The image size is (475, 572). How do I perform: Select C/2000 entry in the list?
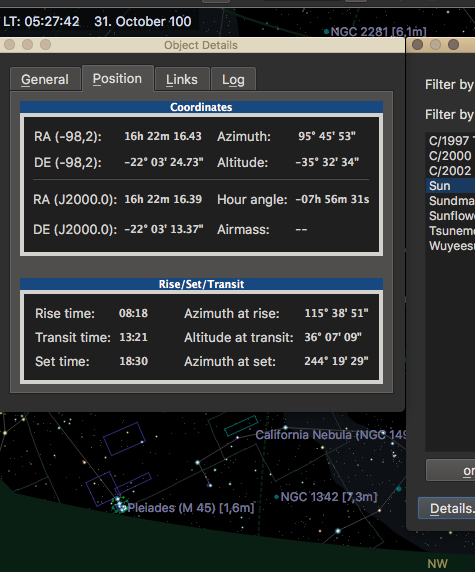[451, 156]
